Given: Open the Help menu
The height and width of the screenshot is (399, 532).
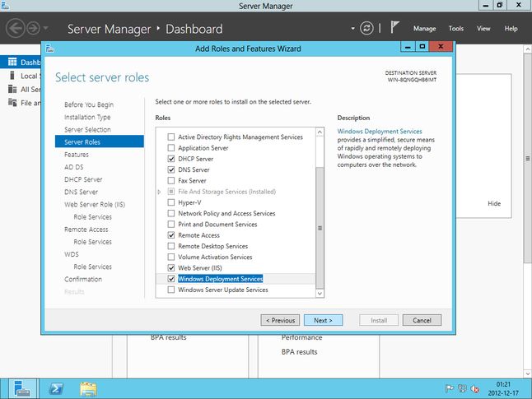Looking at the screenshot, I should click(x=511, y=29).
